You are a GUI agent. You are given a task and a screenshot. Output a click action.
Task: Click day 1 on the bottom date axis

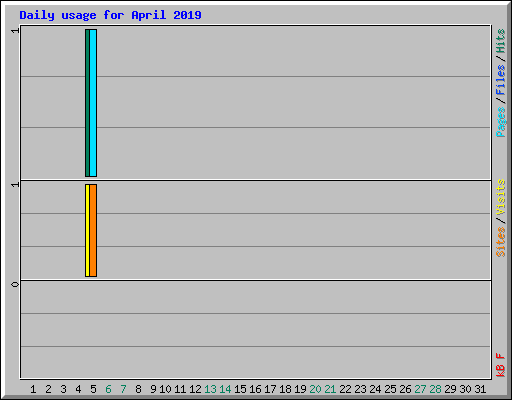click(x=33, y=389)
